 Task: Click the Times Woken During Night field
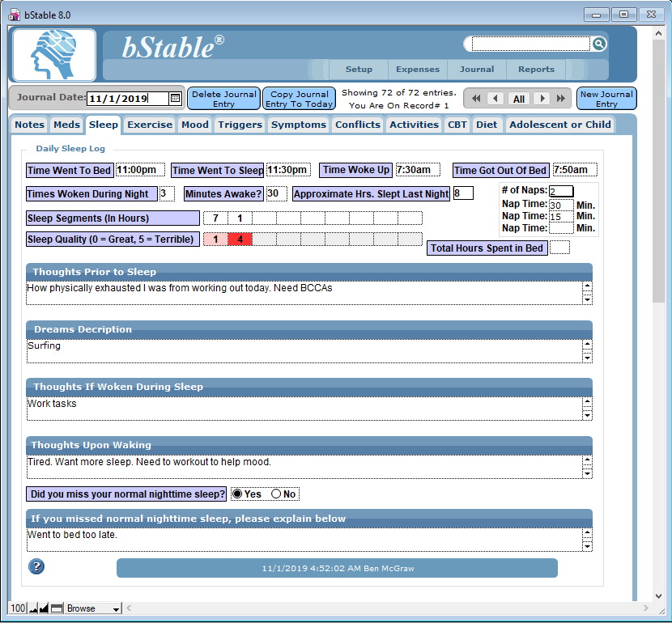[167, 193]
